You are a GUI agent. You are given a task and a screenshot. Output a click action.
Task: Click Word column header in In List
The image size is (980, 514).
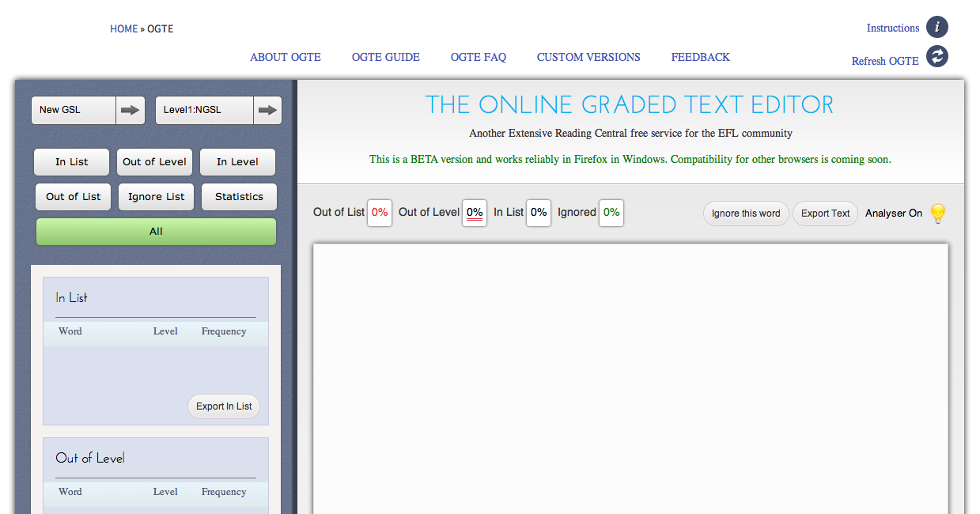pos(70,331)
